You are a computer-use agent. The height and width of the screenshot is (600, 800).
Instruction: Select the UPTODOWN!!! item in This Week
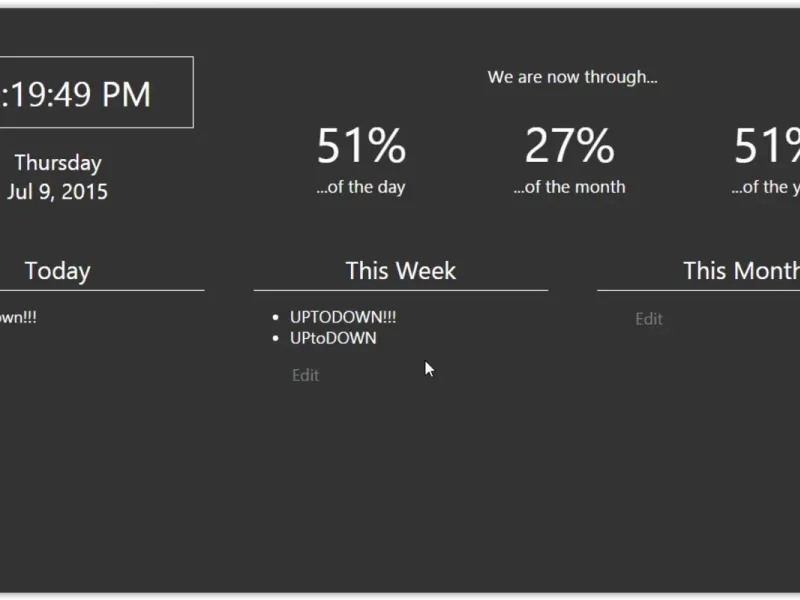[343, 317]
